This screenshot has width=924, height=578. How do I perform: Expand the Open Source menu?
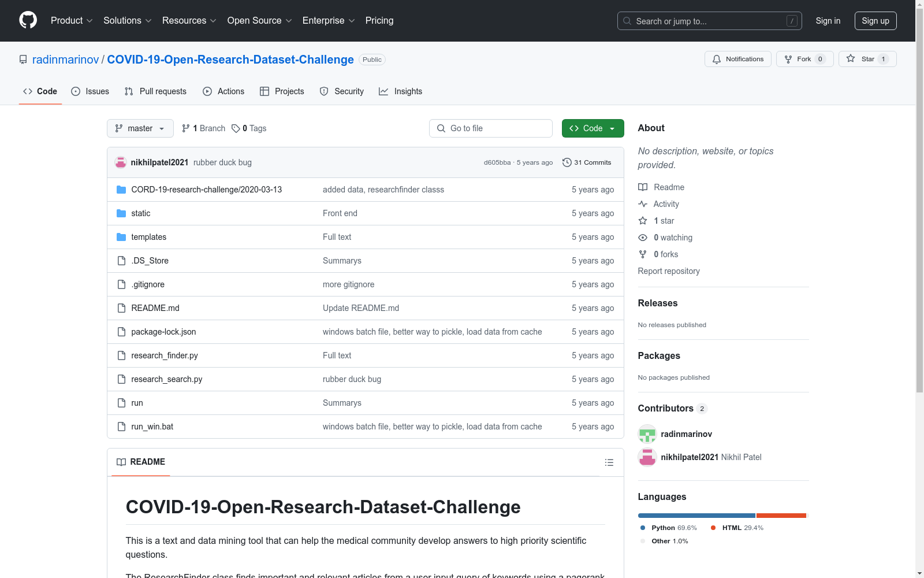click(x=260, y=21)
